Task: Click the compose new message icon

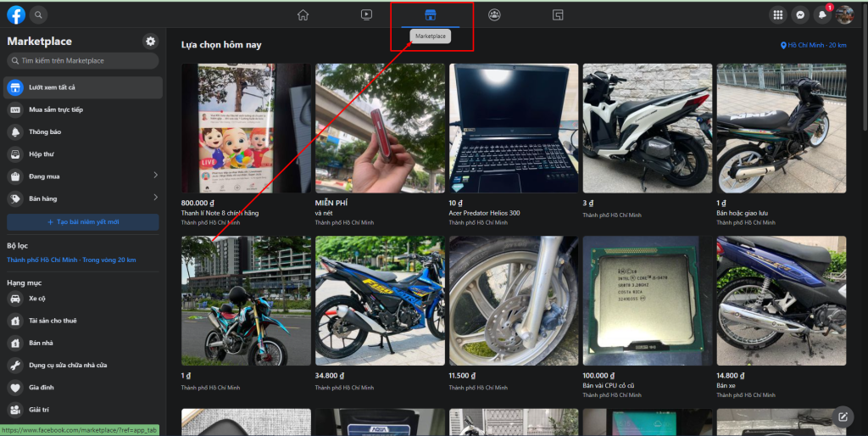Action: coord(843,416)
